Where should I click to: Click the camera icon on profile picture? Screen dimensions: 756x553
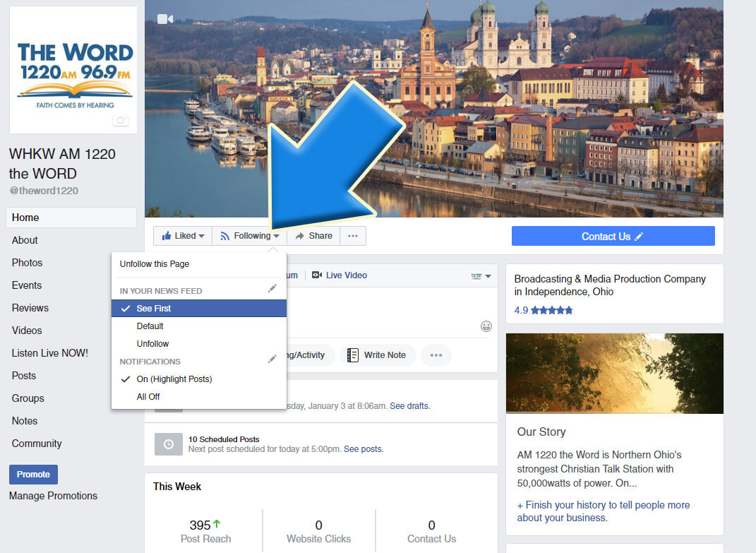coord(121,121)
